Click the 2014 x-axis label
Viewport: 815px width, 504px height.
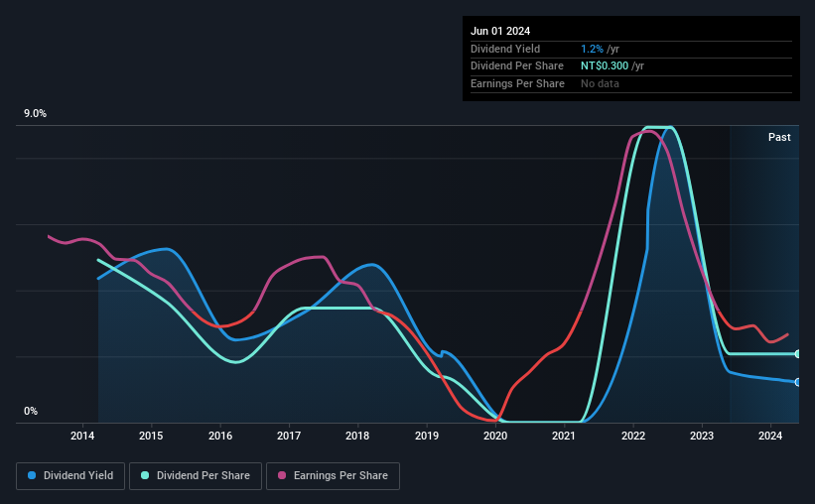pyautogui.click(x=82, y=436)
